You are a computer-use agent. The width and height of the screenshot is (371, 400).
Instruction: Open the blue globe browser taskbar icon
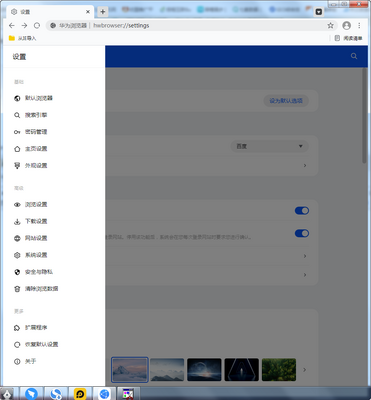tap(104, 394)
